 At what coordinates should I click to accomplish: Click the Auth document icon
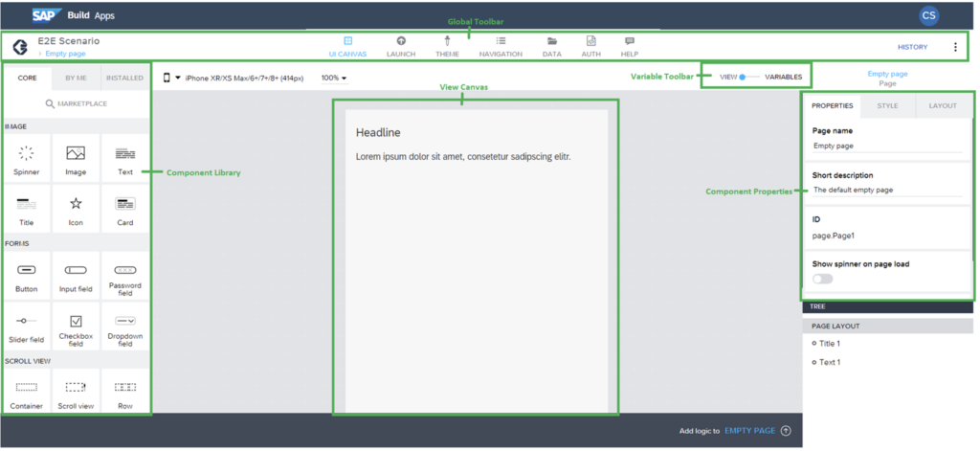[591, 41]
